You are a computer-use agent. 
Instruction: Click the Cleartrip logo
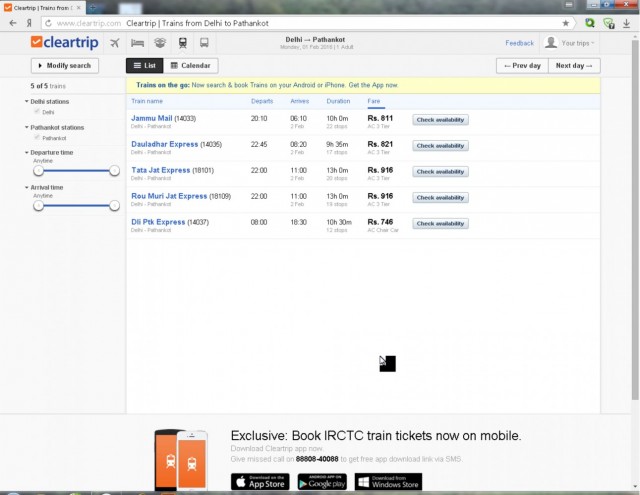[x=66, y=43]
